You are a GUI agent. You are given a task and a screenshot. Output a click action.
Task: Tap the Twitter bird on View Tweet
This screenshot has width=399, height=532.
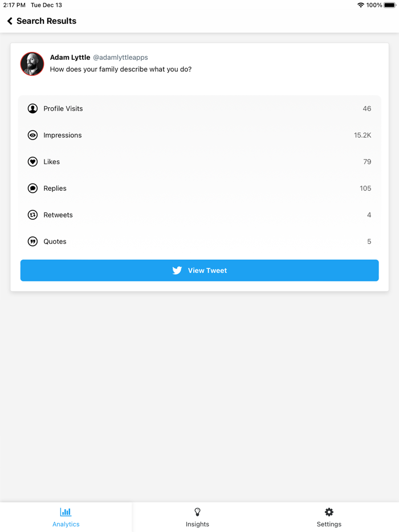(177, 271)
